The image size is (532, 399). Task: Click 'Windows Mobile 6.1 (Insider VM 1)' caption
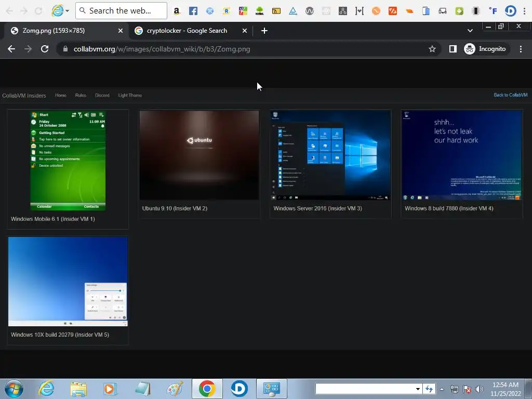[53, 219]
